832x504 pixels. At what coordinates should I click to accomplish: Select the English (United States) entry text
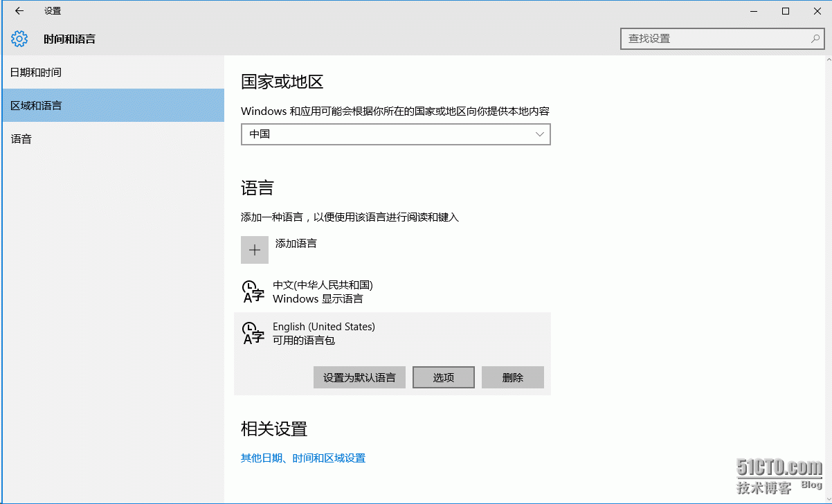(324, 327)
